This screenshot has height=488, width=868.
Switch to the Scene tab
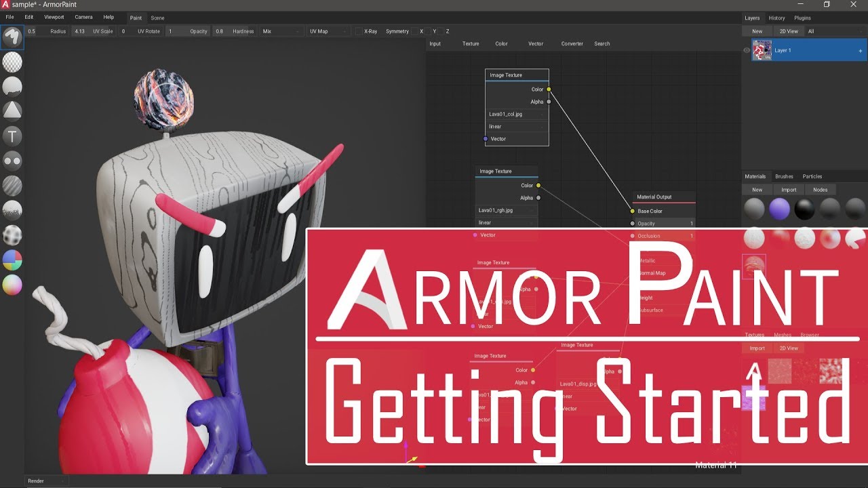[157, 18]
